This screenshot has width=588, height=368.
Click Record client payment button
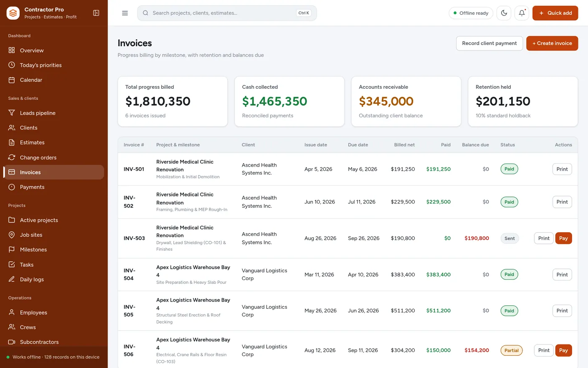[x=489, y=43]
